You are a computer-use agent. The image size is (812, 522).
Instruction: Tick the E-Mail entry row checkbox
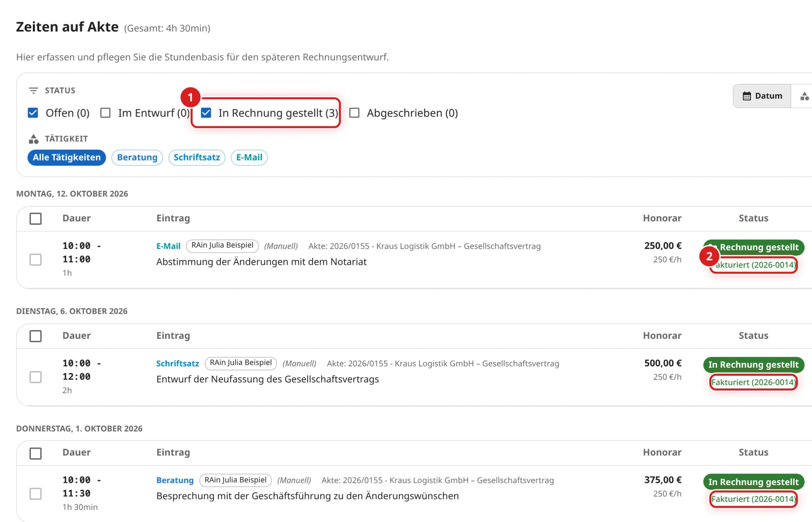[36, 260]
